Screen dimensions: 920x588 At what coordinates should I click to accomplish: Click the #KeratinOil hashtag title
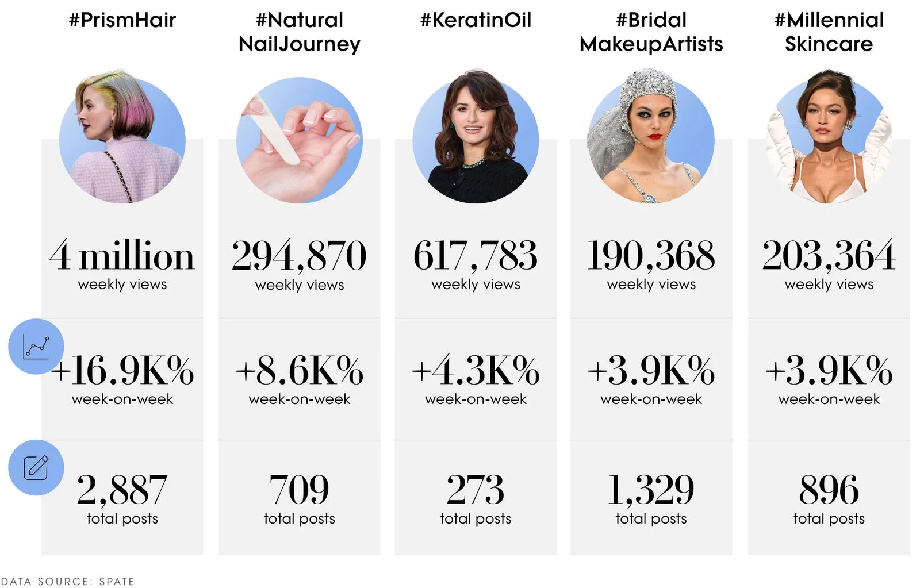pyautogui.click(x=476, y=20)
